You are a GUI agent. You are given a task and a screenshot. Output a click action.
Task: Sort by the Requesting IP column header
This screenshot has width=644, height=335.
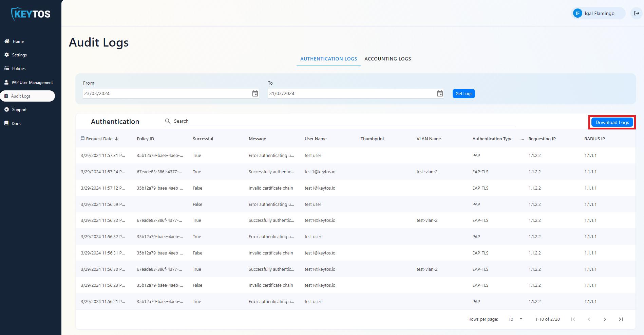(x=542, y=139)
